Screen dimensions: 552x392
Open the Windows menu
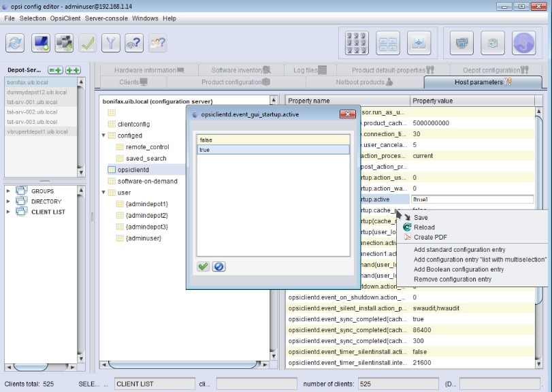(145, 18)
